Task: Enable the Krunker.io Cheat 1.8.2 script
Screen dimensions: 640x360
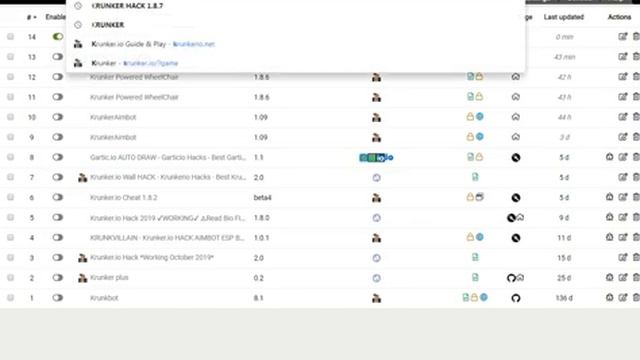Action: 58,198
